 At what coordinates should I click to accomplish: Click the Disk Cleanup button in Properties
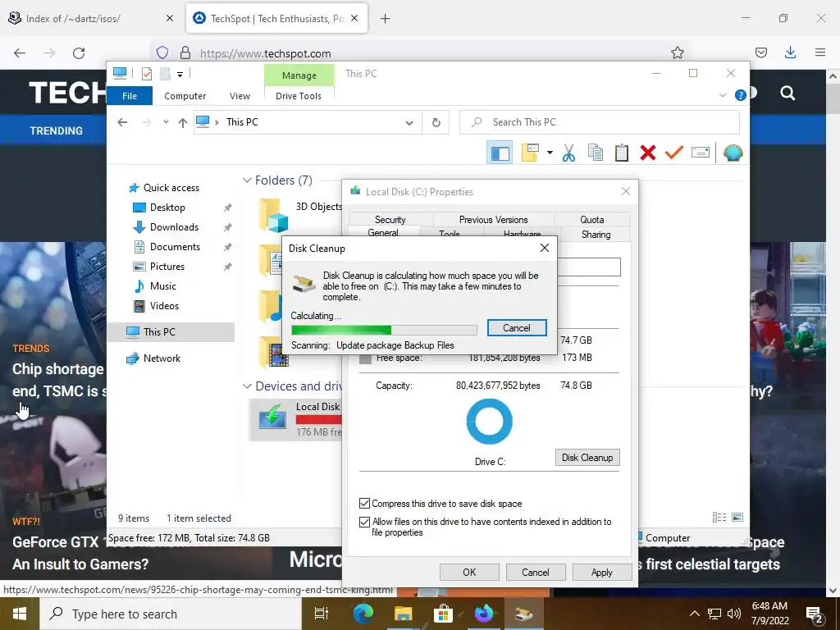(x=587, y=458)
